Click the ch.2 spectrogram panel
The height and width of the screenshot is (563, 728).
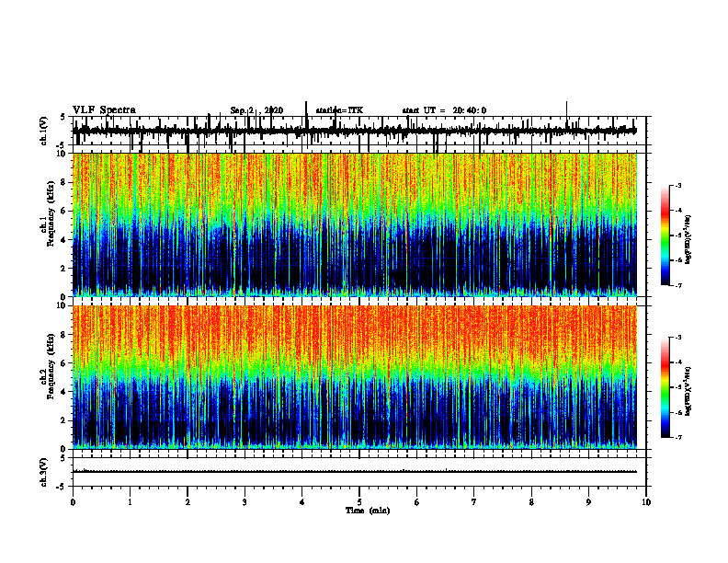point(355,377)
